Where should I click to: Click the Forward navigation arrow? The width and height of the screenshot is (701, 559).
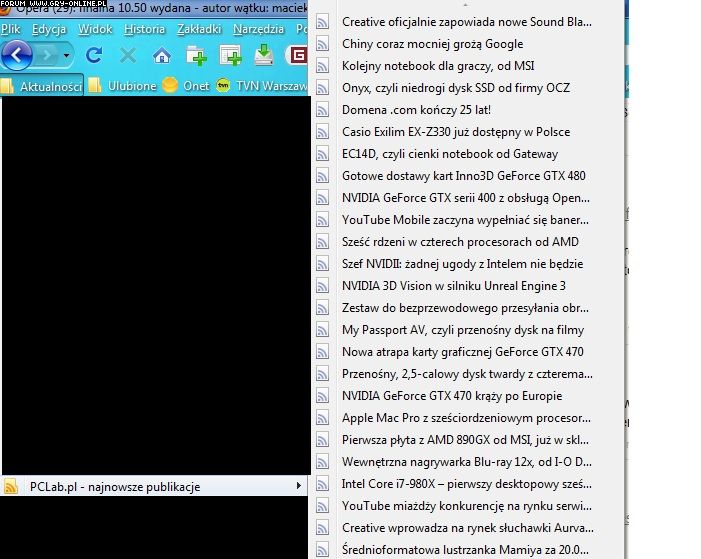tap(47, 55)
